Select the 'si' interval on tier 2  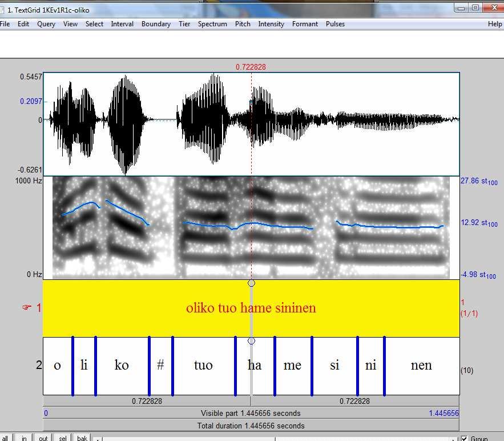coord(334,366)
